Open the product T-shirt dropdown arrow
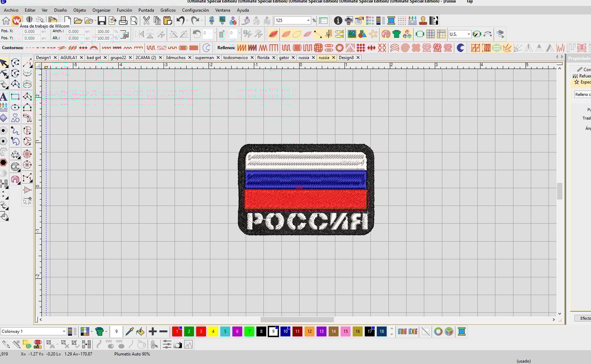This screenshot has width=591, height=364. [x=106, y=332]
